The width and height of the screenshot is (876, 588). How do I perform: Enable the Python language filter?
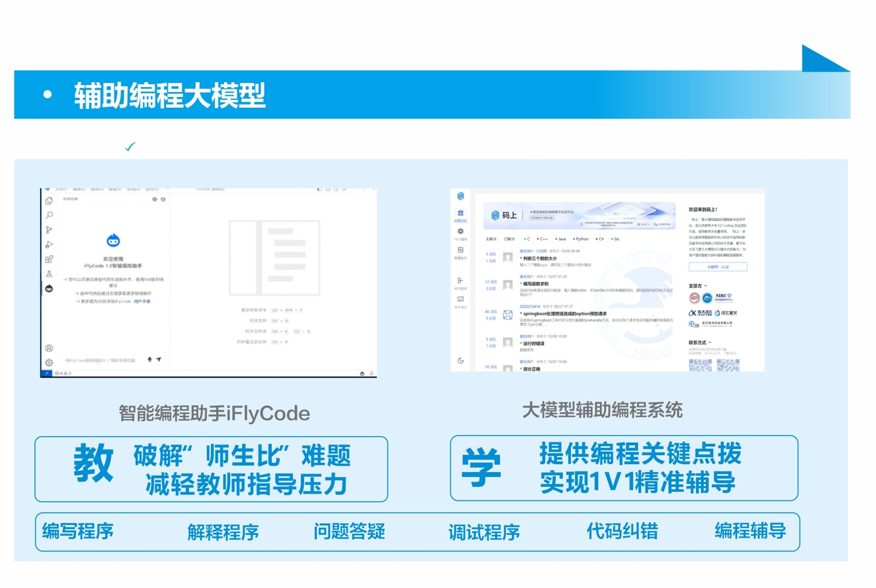tap(581, 239)
